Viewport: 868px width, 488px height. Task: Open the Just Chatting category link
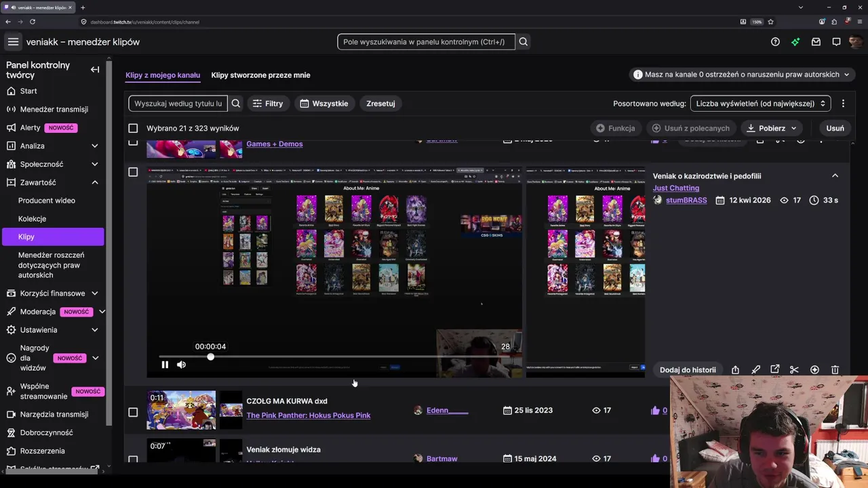tap(676, 188)
